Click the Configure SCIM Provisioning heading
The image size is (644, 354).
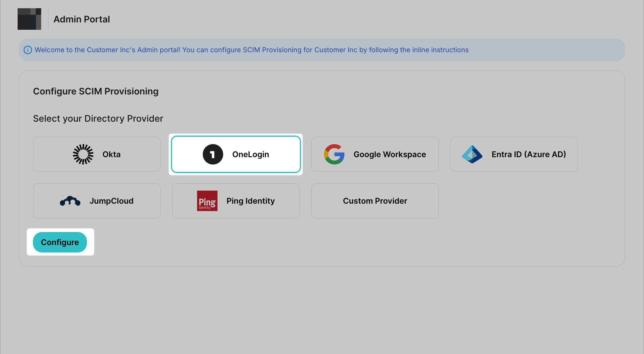(96, 91)
